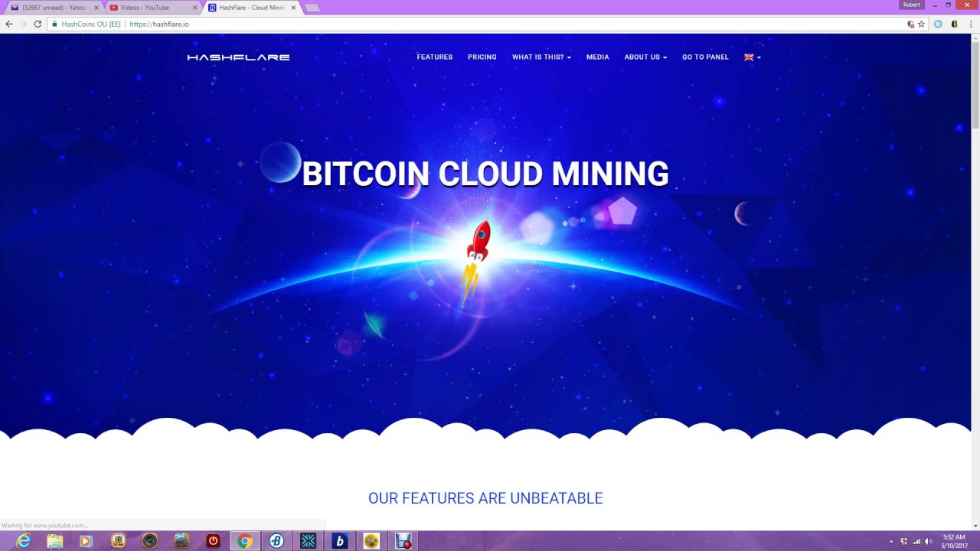Click the round teal extension icon
980x551 pixels.
click(x=938, y=24)
